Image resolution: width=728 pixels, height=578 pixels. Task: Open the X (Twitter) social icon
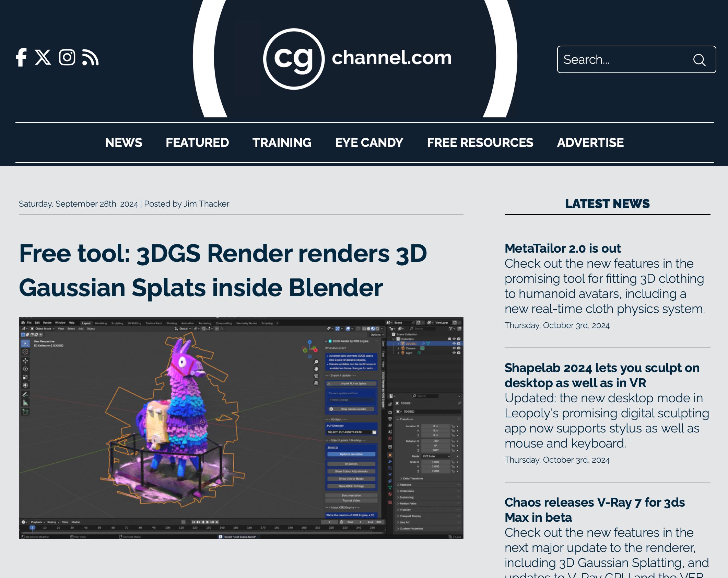pos(43,57)
